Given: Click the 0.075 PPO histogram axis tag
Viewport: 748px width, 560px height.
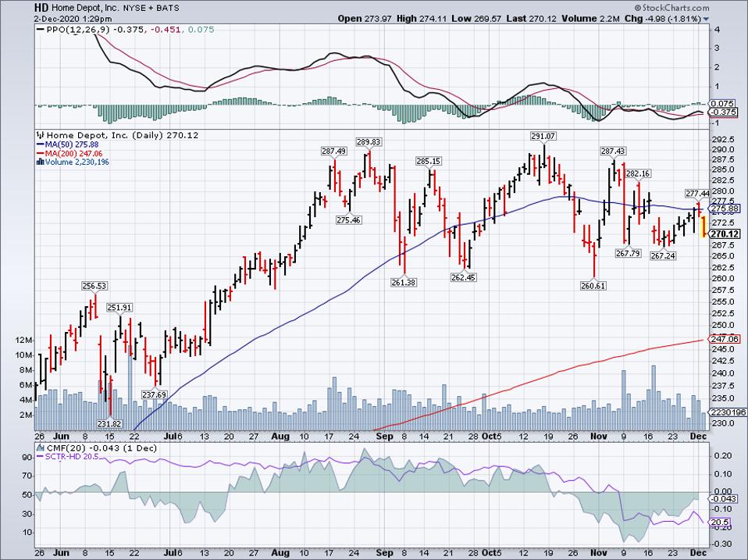Looking at the screenshot, I should (x=722, y=104).
